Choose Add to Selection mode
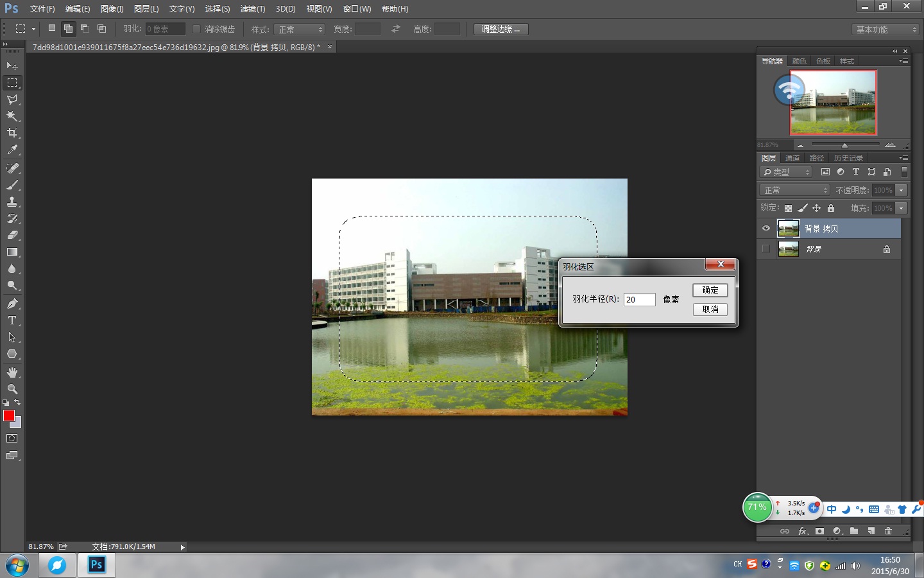Image resolution: width=924 pixels, height=578 pixels. (68, 29)
